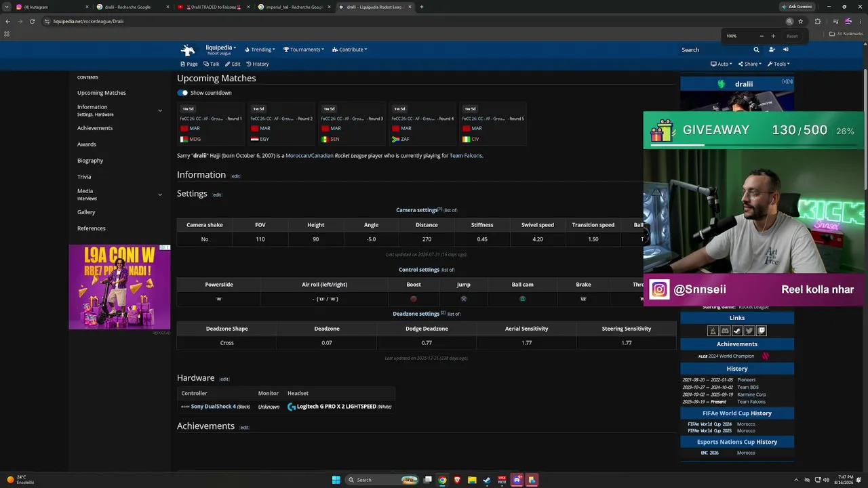Screen dimensions: 868x488
Task: Click the Liquipedia horse logo icon
Action: coord(188,49)
